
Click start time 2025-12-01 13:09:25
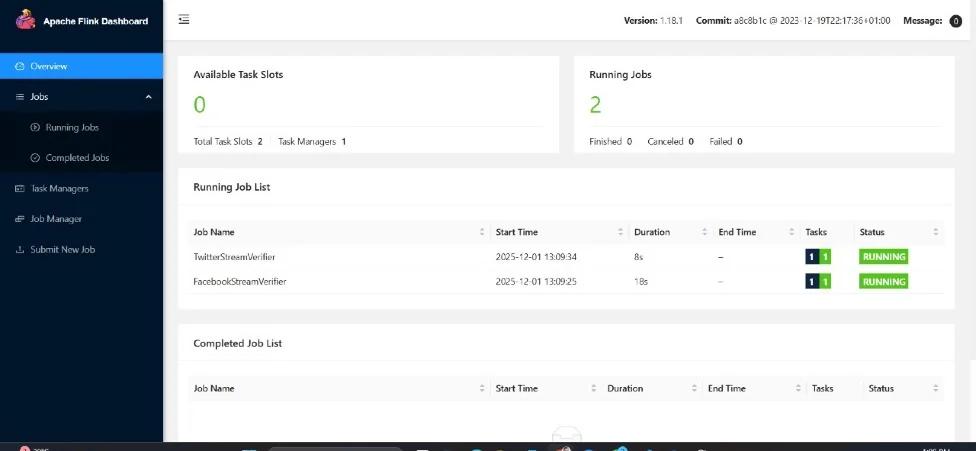coord(536,282)
